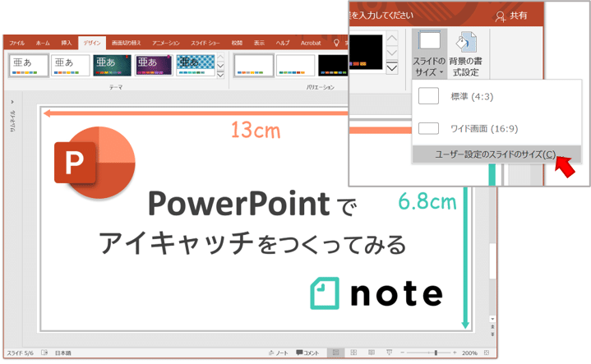Toggle the コメント comments pane

[307, 353]
